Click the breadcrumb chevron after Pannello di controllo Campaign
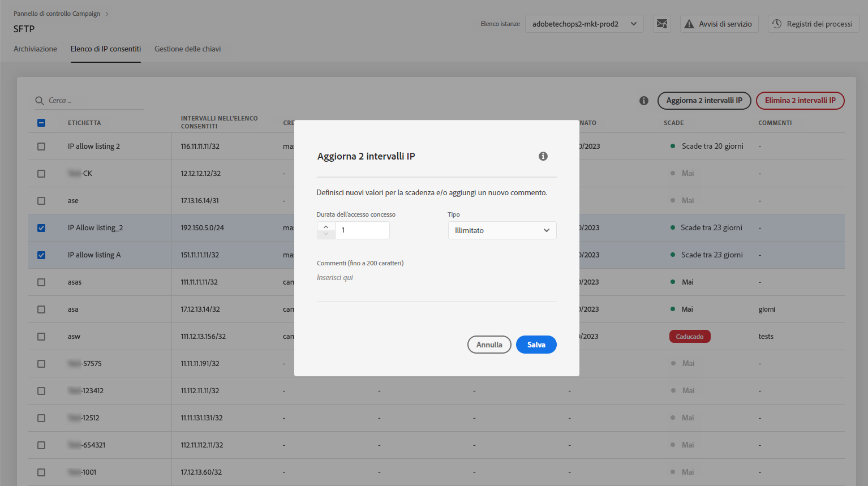This screenshot has width=868, height=486. click(107, 14)
